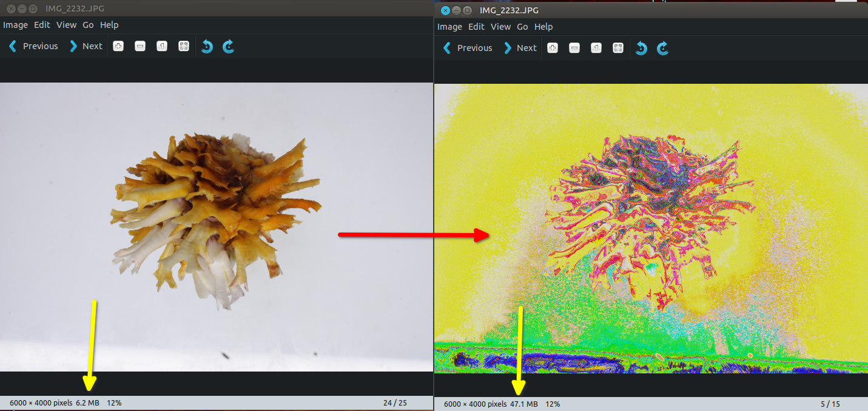Rotate right window image counterclockwise
This screenshot has width=868, height=411.
pyautogui.click(x=641, y=48)
